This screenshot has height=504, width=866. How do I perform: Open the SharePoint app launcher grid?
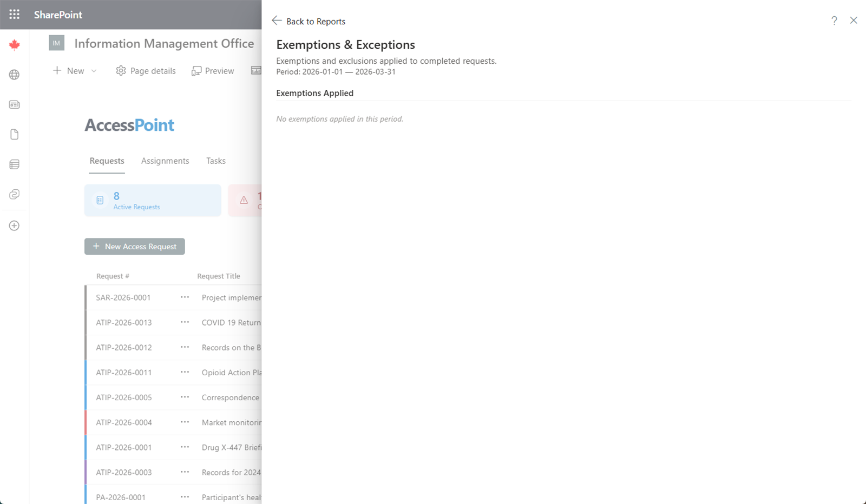(15, 15)
